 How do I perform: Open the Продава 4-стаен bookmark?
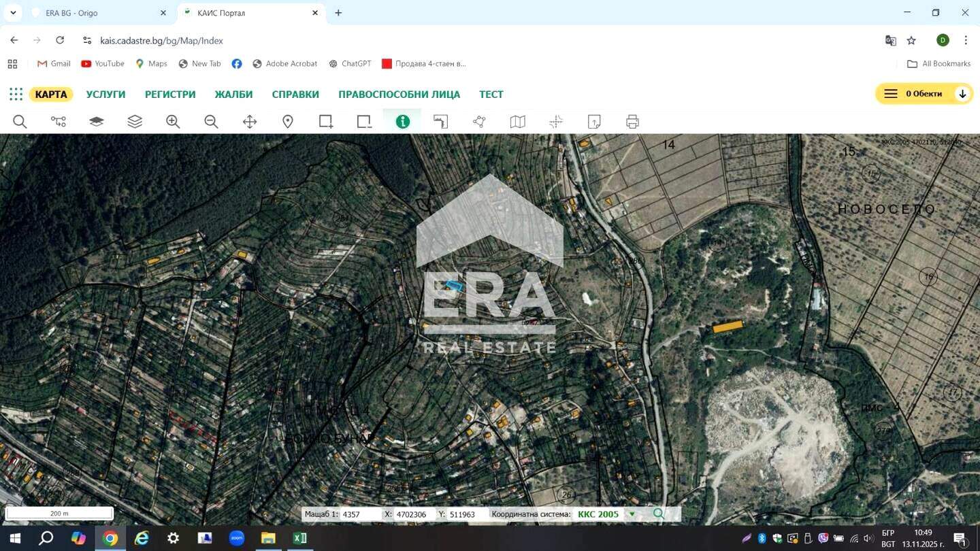tap(424, 64)
